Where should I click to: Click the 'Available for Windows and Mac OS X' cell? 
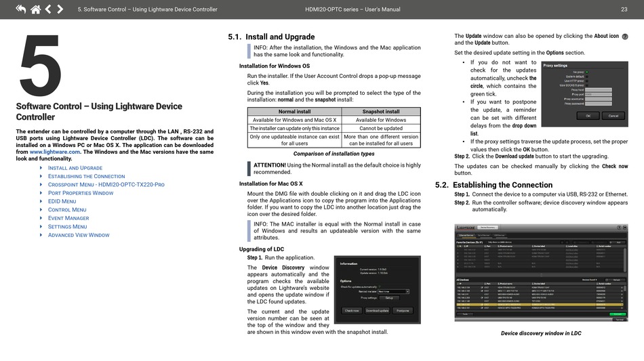[294, 120]
